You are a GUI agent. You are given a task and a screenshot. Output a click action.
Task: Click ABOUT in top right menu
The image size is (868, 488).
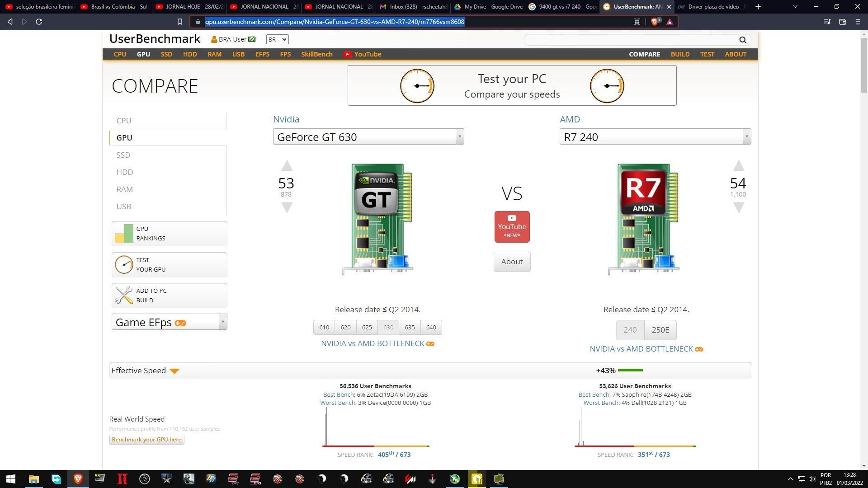click(736, 54)
